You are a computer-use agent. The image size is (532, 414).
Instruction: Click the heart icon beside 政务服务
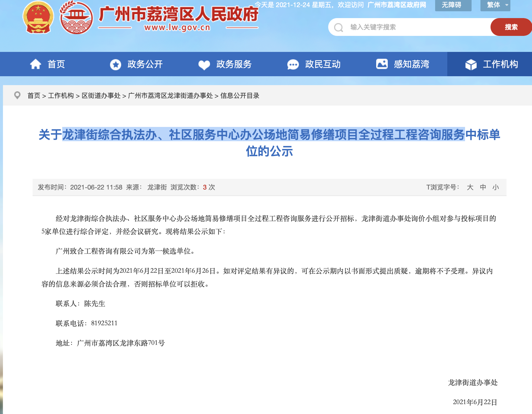(x=204, y=64)
